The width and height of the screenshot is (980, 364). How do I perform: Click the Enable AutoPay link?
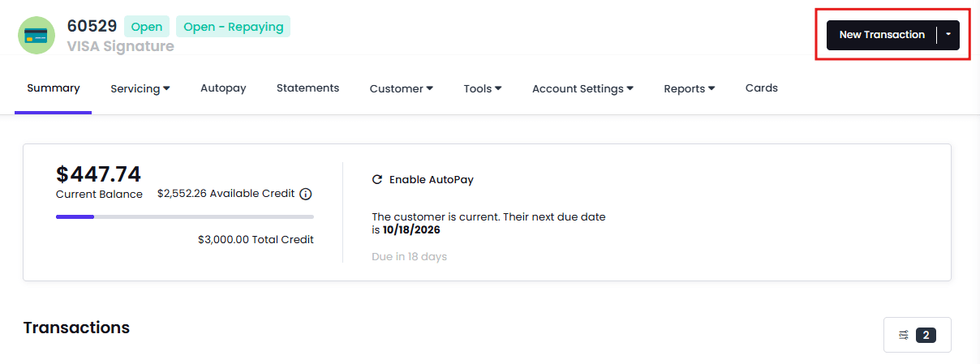click(x=432, y=180)
